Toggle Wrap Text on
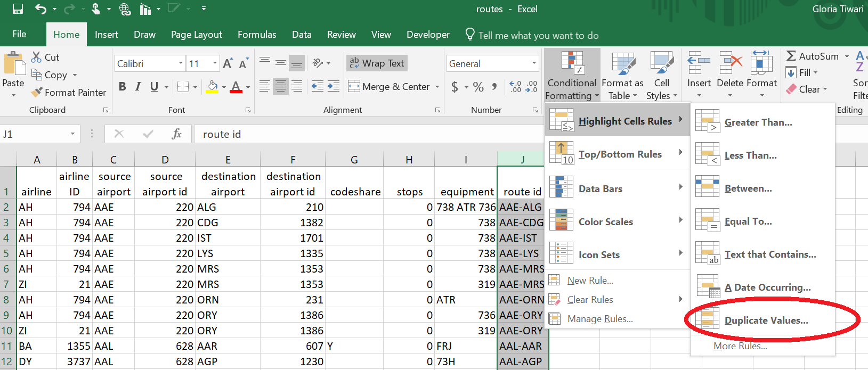Viewport: 868px width, 370px height. pos(377,63)
